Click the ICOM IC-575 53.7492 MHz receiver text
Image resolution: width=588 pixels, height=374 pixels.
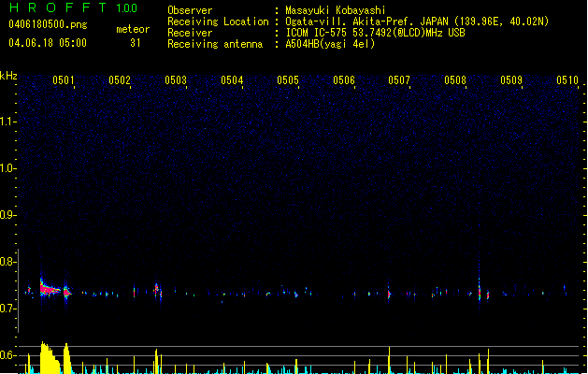tap(376, 33)
